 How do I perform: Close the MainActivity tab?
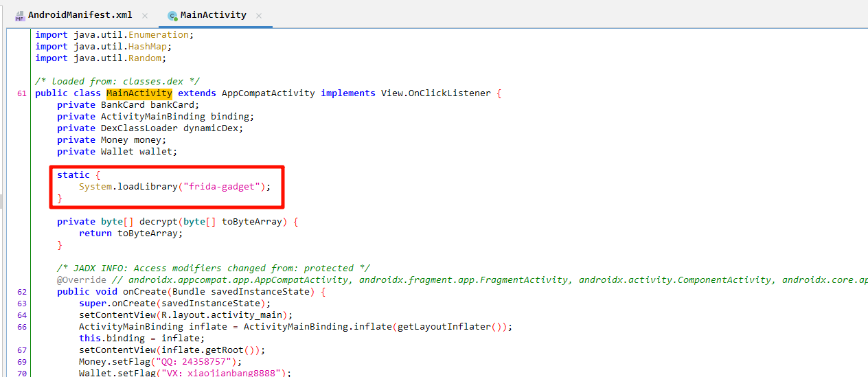(x=259, y=15)
